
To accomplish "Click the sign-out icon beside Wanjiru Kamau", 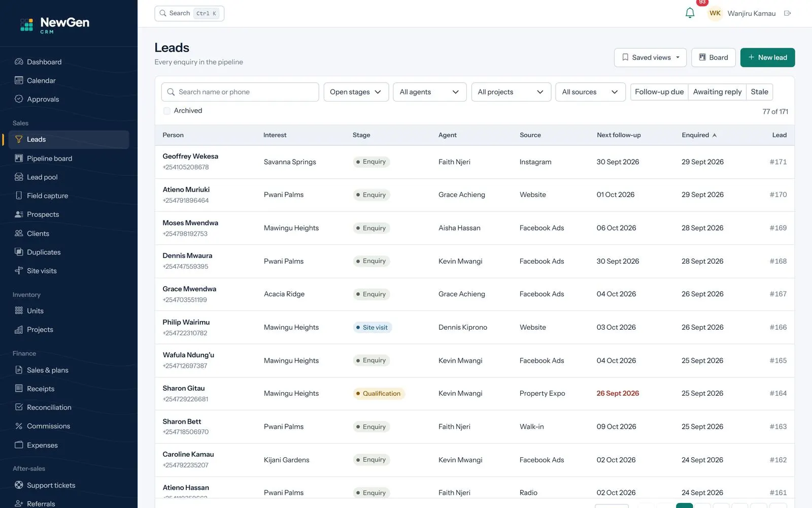I will [x=788, y=13].
